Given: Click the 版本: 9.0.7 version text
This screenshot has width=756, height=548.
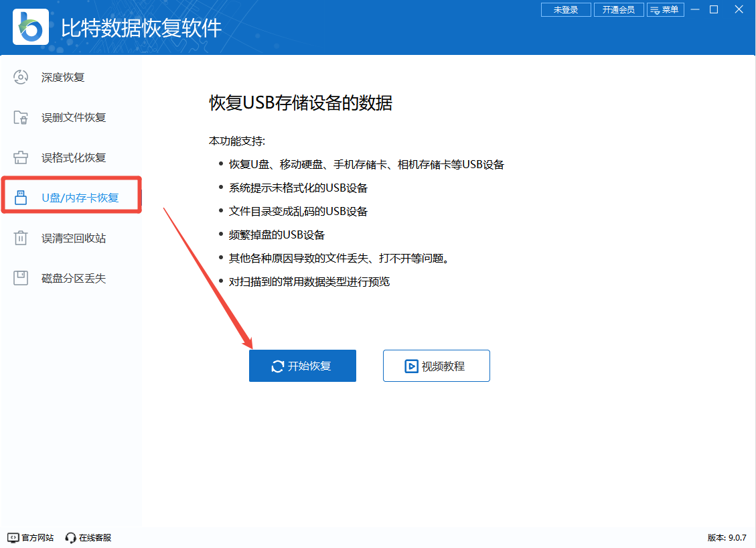Looking at the screenshot, I should [727, 537].
